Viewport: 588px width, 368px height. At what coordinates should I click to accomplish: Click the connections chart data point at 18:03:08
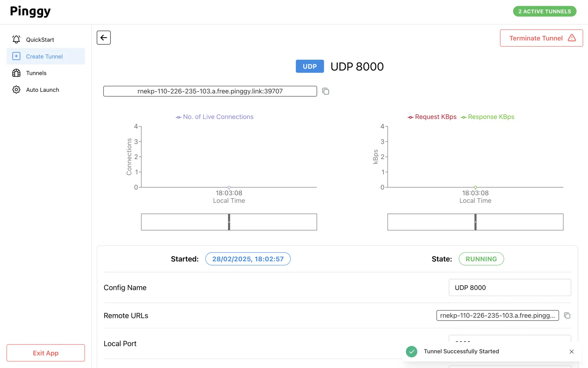[229, 187]
